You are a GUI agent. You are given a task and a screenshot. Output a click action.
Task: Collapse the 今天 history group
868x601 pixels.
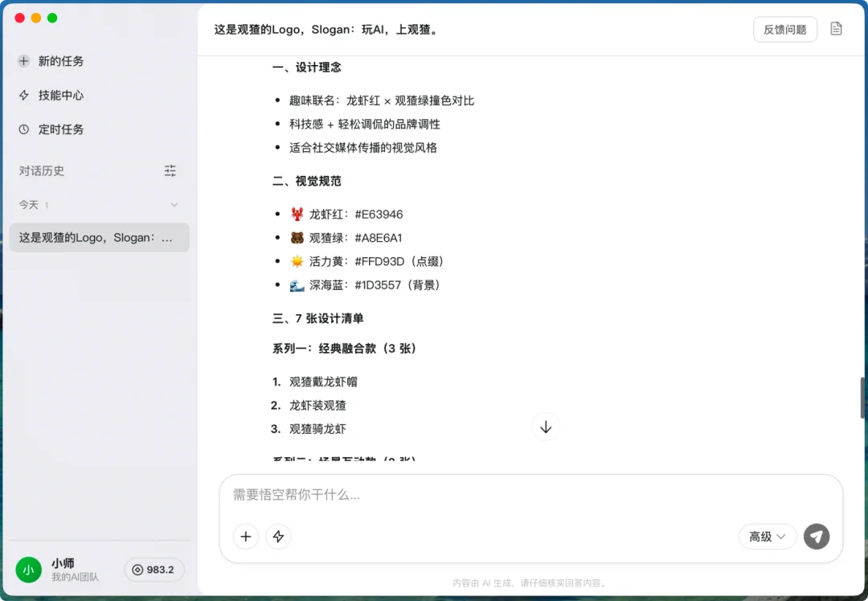click(174, 204)
